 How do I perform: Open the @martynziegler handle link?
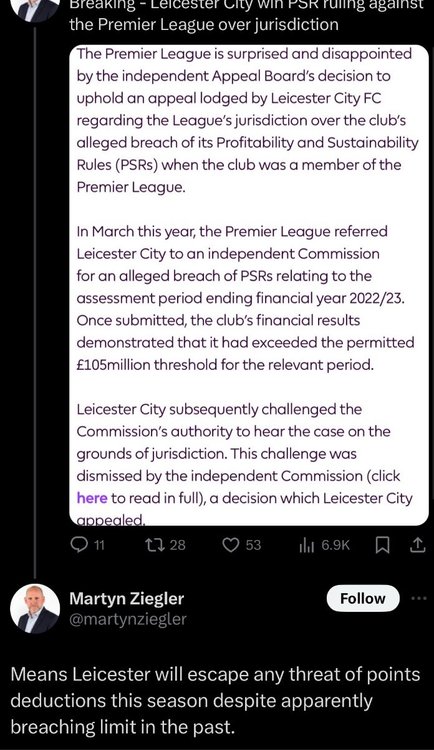click(128, 619)
